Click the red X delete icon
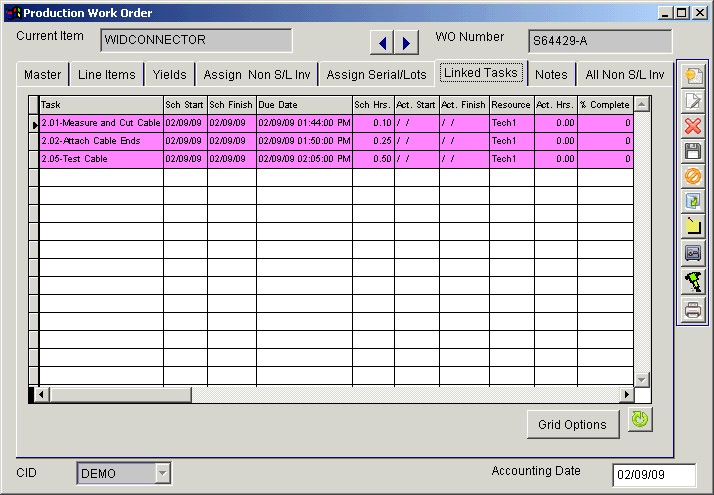Viewport: 714px width, 495px height. pos(693,126)
